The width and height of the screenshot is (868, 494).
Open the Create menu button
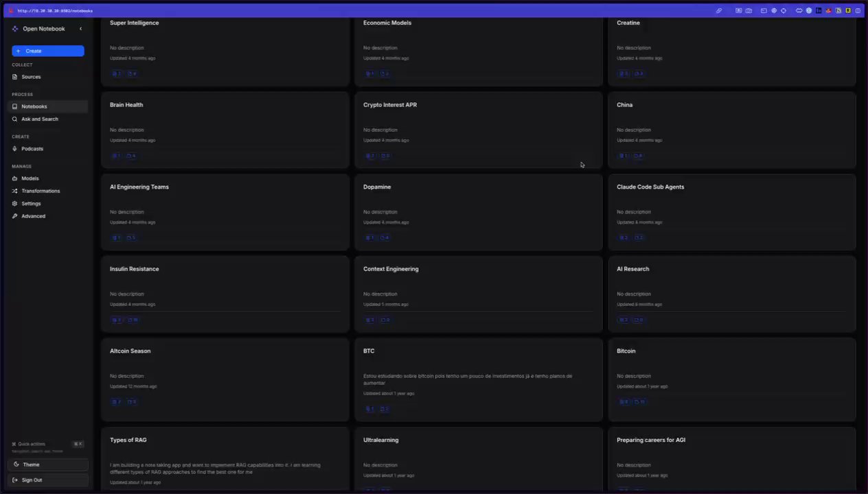tap(47, 51)
